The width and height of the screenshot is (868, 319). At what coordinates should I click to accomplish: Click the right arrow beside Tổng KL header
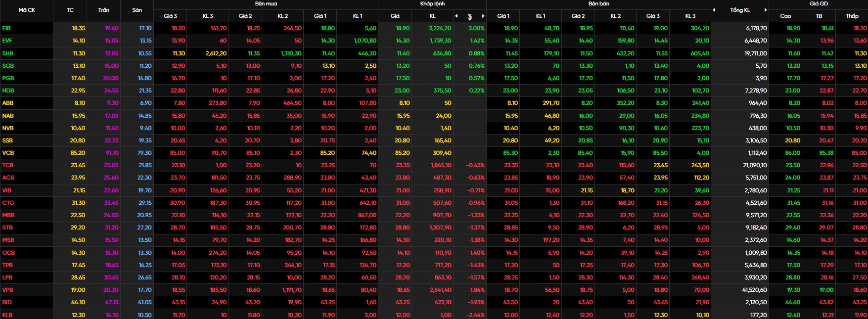click(766, 10)
